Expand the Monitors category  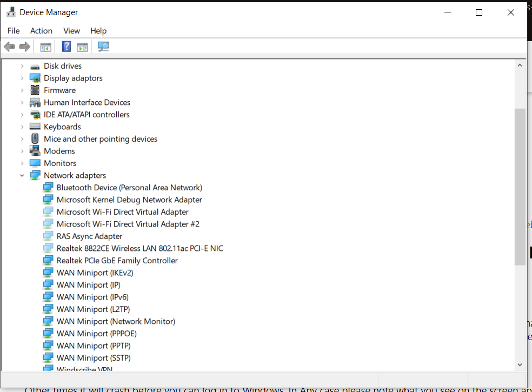(x=22, y=163)
